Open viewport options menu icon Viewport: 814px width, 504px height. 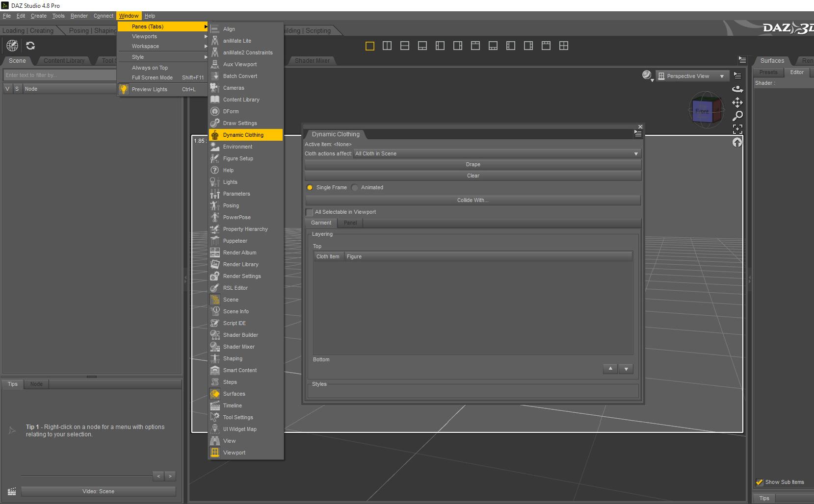[737, 76]
